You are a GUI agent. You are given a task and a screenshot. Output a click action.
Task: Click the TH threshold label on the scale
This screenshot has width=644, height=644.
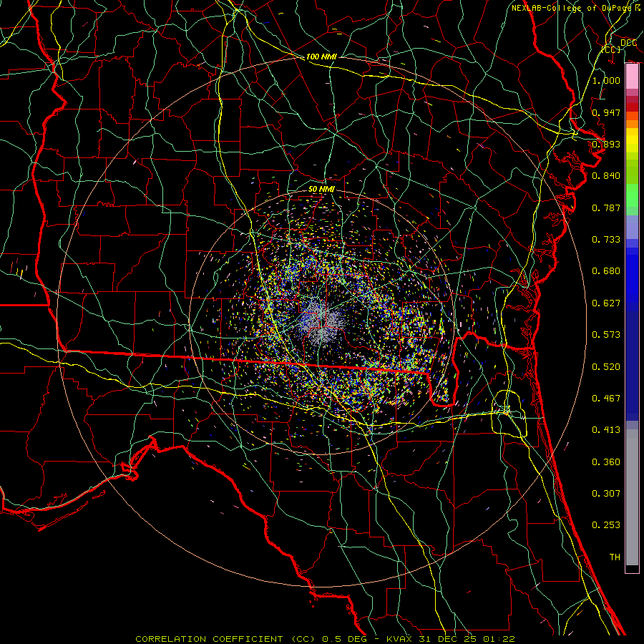[615, 557]
